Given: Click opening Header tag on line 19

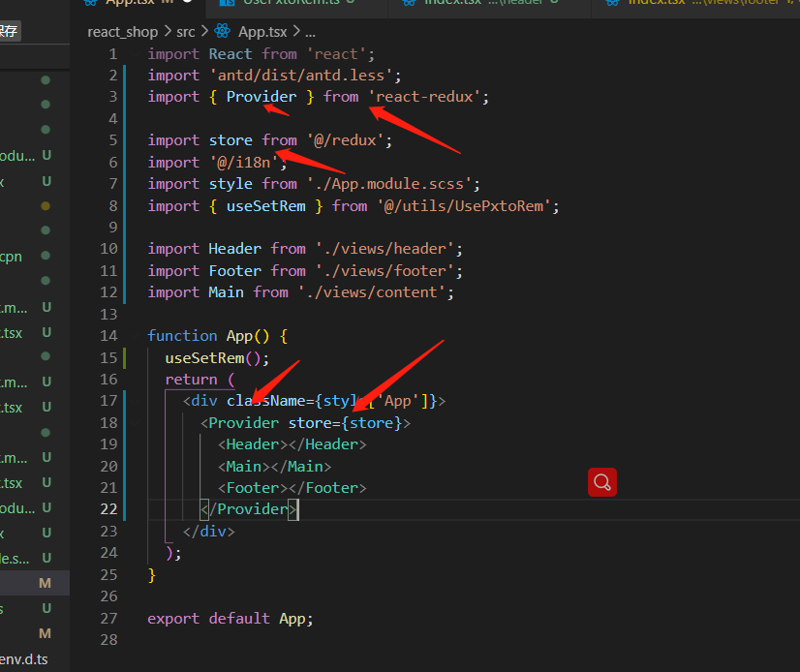Looking at the screenshot, I should click(x=253, y=444).
